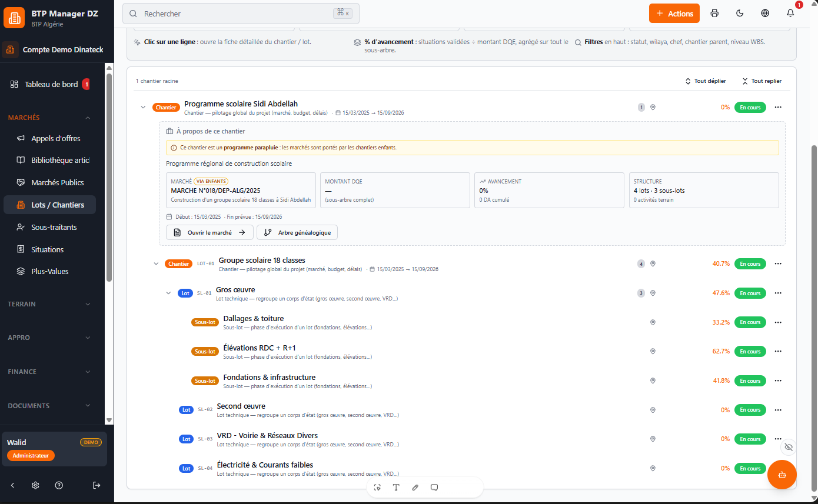Click Arbre généalogique button

[297, 232]
